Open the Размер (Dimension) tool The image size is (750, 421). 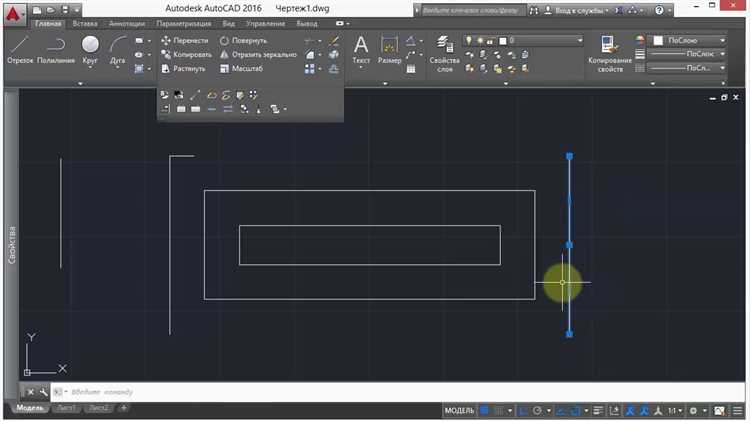(389, 48)
